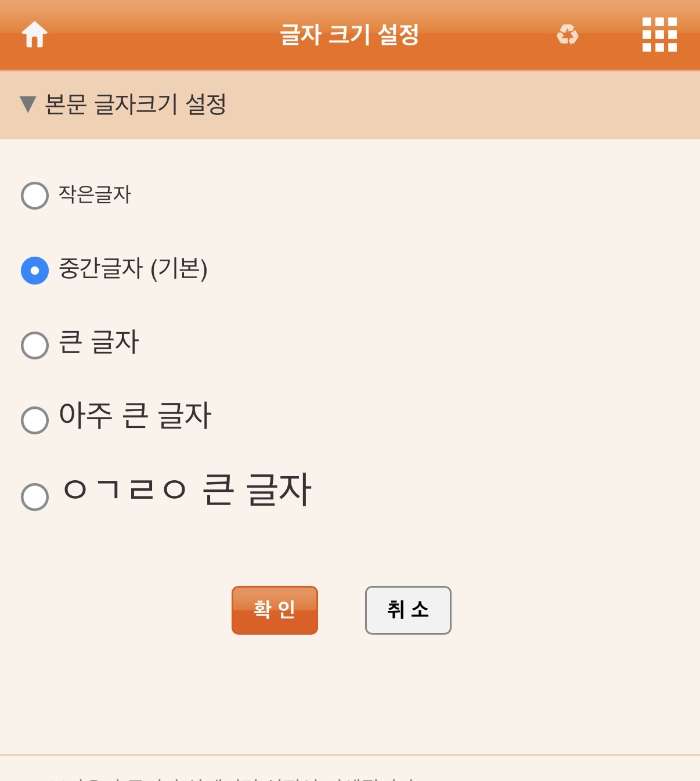The height and width of the screenshot is (781, 700).
Task: Click the ㅇㄱㄹㅇ 큰 글자 label text
Action: pyautogui.click(x=187, y=490)
